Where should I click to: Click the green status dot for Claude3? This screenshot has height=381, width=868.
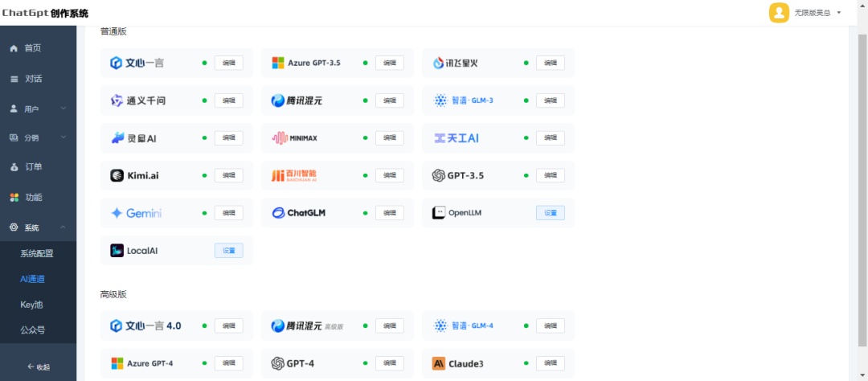(526, 363)
